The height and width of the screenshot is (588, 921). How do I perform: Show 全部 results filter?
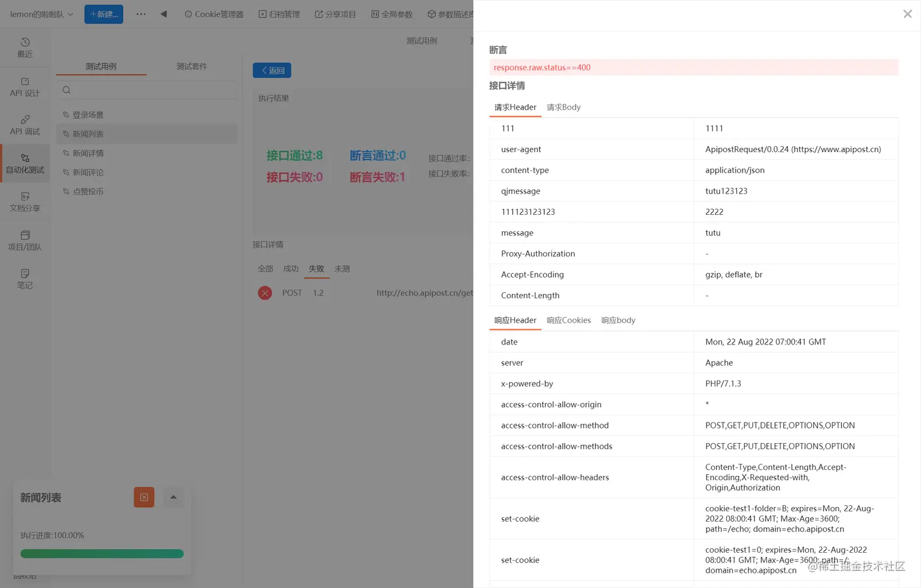266,268
